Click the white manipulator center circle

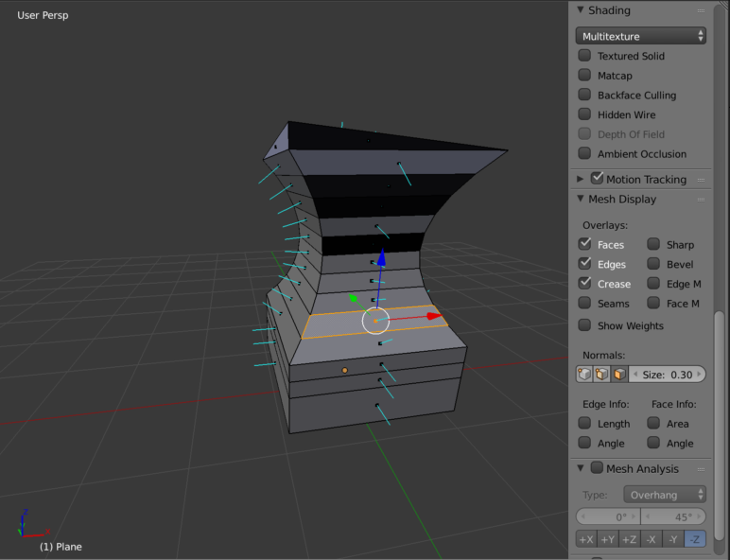375,321
